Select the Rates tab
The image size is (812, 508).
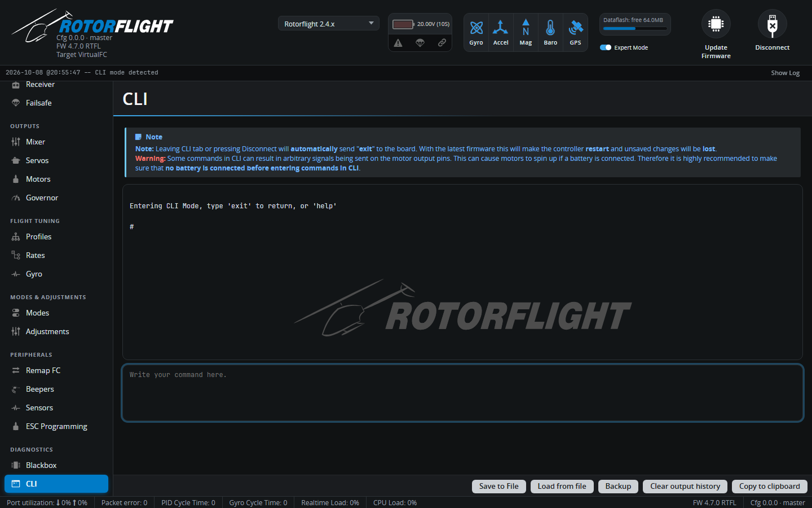(x=56, y=255)
